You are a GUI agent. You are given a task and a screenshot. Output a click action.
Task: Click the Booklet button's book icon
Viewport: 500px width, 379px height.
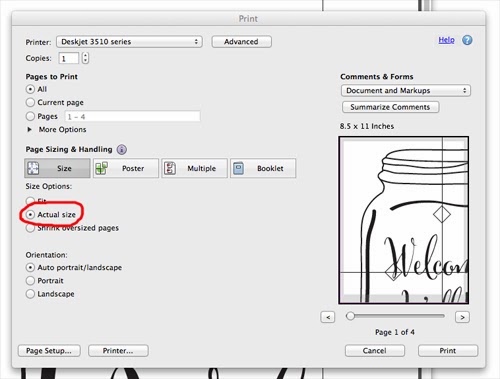238,168
